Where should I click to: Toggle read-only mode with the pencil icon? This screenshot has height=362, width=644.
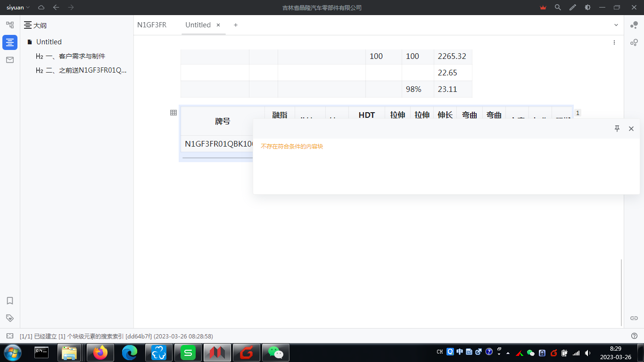click(x=572, y=8)
